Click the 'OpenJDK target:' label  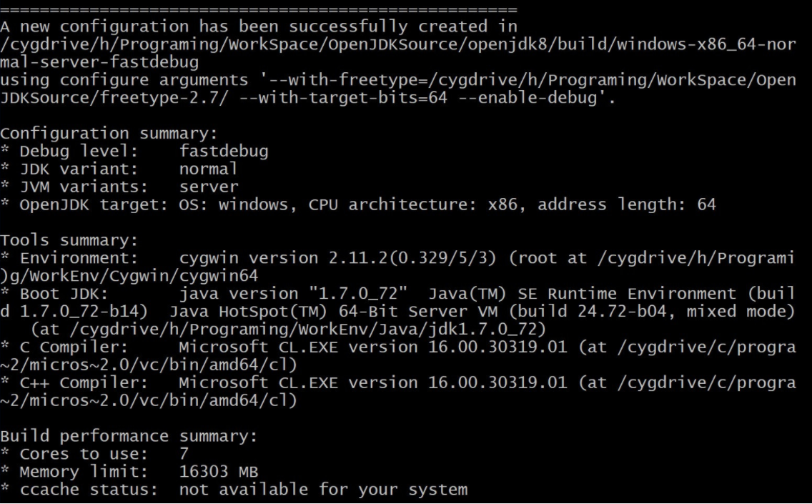point(94,204)
